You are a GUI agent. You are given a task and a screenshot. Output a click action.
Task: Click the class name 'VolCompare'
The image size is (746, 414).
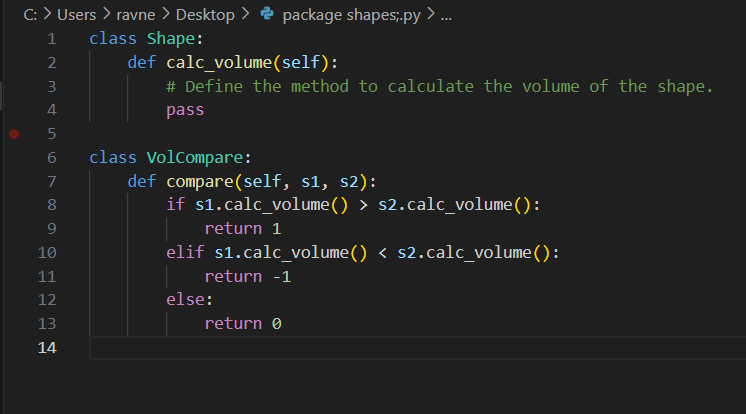coord(195,158)
